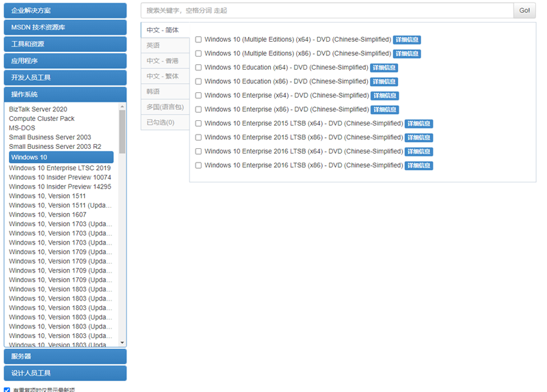
Task: Choose MS-DOS from the operating system list
Action: click(x=21, y=128)
